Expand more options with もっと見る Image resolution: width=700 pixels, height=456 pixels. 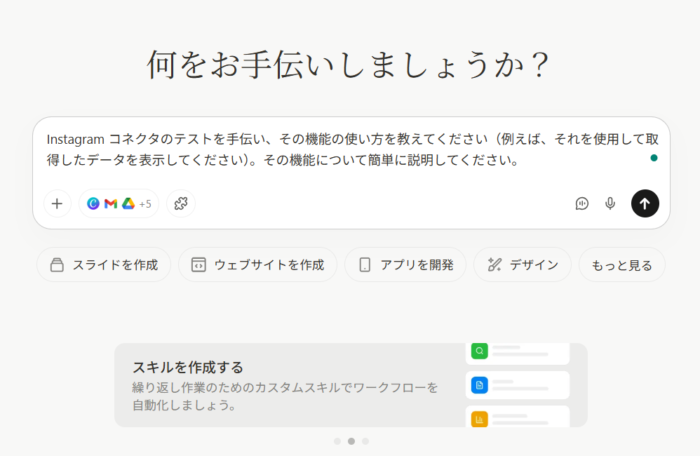[621, 265]
